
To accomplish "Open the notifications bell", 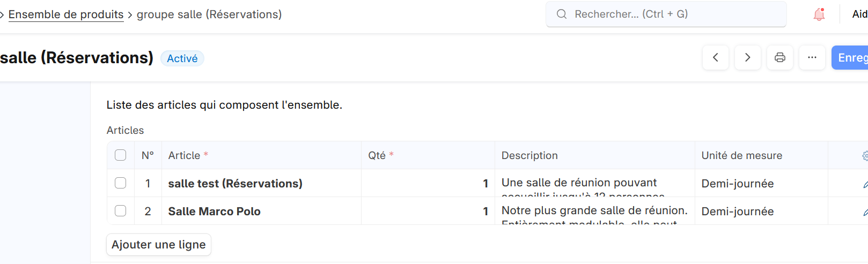I will [x=819, y=14].
